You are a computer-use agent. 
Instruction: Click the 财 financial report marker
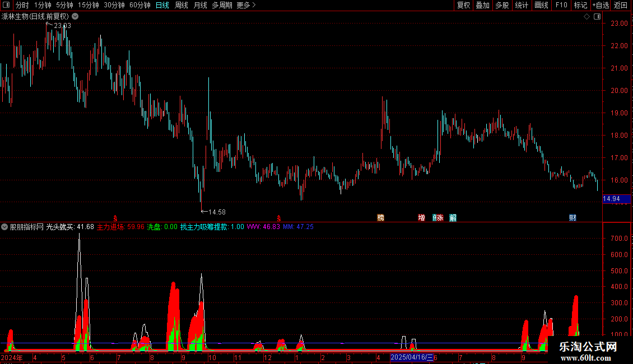pos(573,218)
